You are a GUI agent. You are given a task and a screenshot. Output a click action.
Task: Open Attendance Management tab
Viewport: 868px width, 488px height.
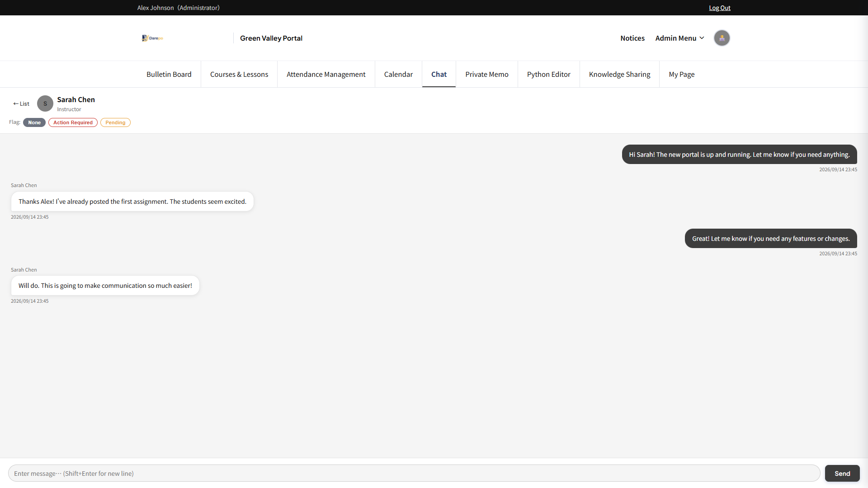pyautogui.click(x=326, y=74)
